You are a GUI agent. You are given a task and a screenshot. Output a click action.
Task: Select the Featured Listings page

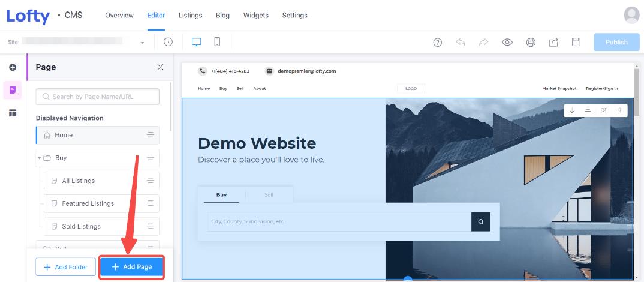click(x=101, y=203)
